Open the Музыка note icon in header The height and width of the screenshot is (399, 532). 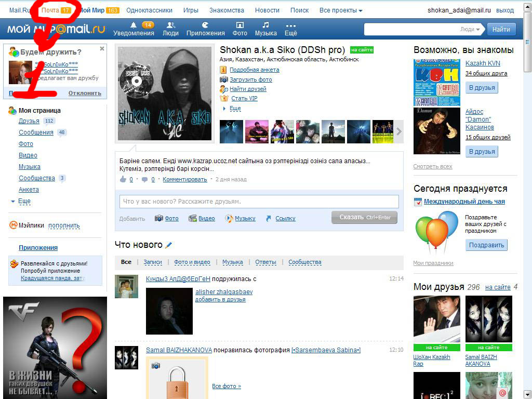[x=265, y=25]
